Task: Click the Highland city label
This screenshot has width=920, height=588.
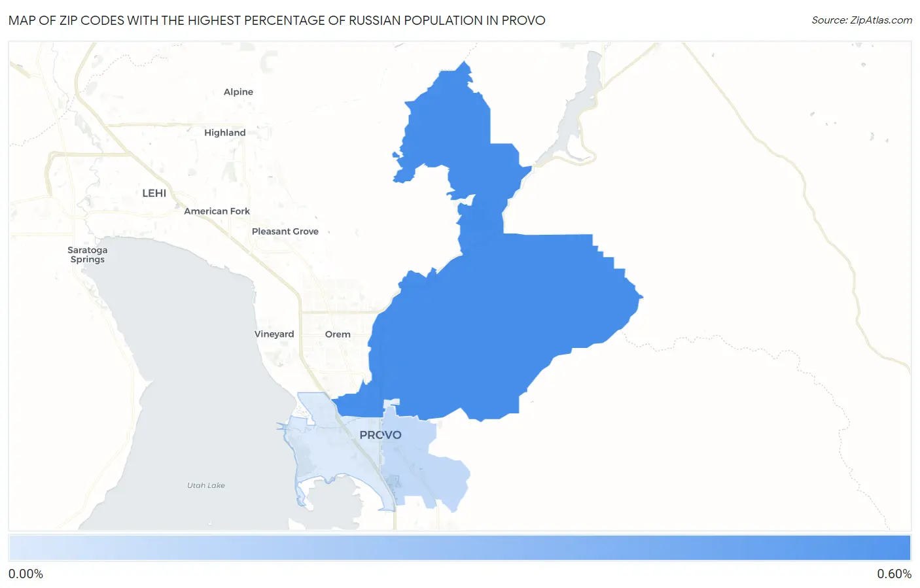Action: click(224, 133)
